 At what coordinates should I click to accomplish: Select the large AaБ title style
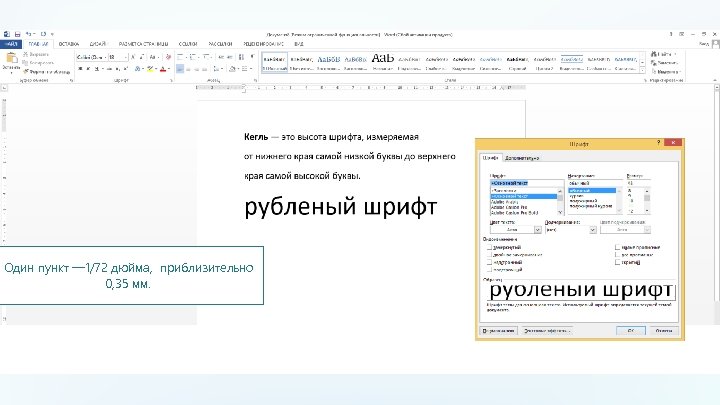(x=382, y=62)
